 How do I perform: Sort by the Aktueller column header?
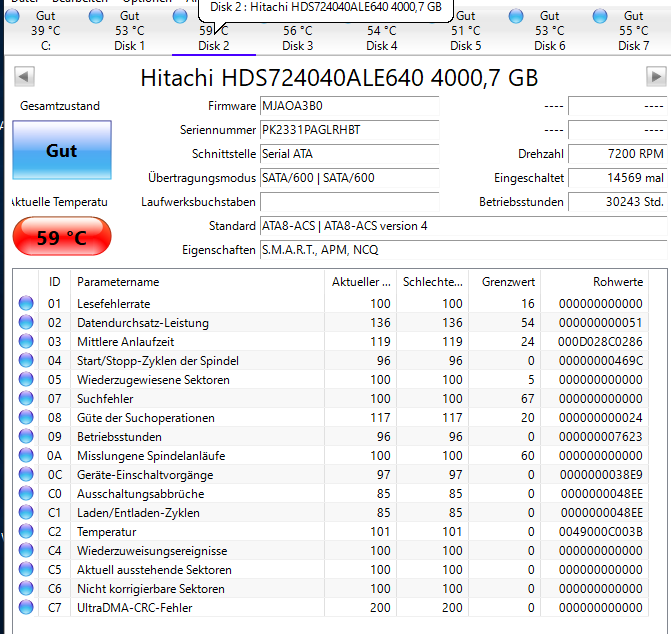tap(361, 282)
